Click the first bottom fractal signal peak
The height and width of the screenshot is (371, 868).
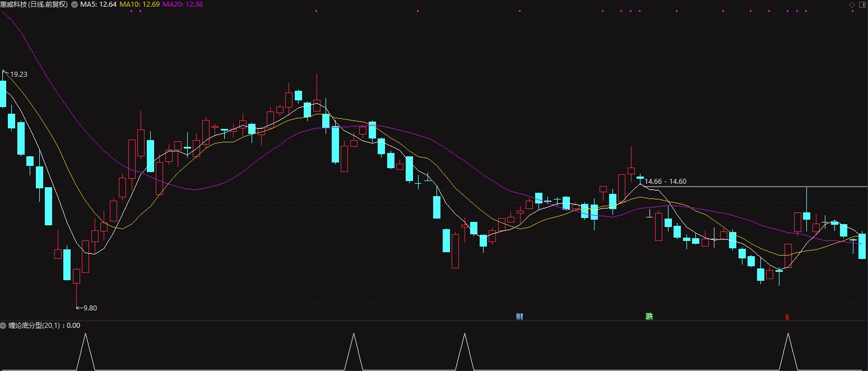pos(85,351)
